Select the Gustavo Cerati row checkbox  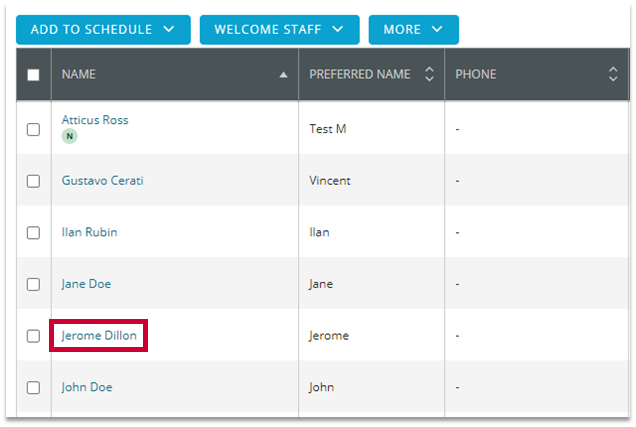[x=33, y=181]
